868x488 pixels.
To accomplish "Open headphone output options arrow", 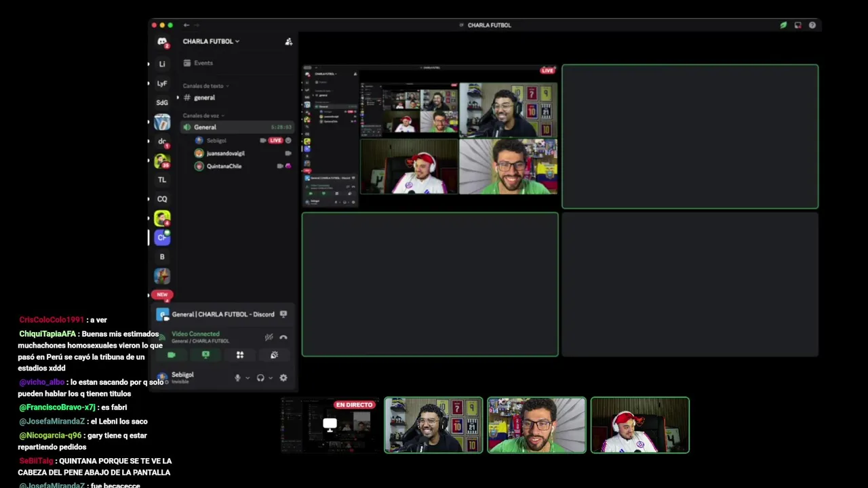I will tap(271, 378).
